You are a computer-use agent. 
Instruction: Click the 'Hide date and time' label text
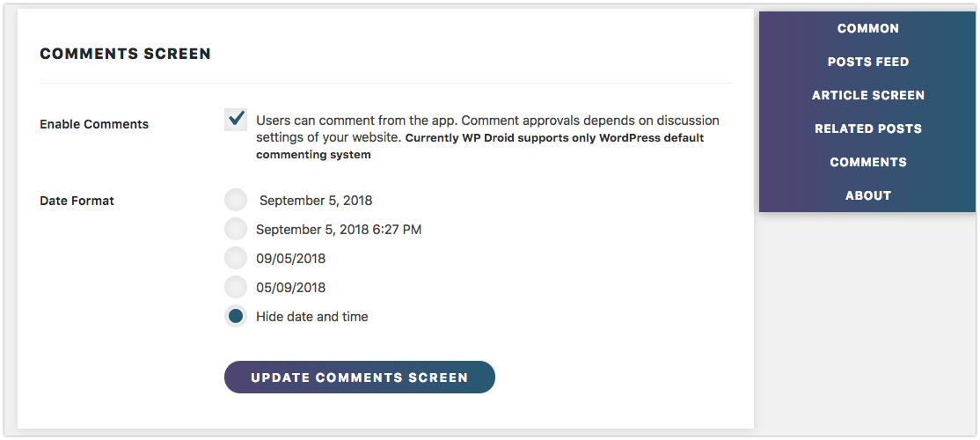coord(312,317)
